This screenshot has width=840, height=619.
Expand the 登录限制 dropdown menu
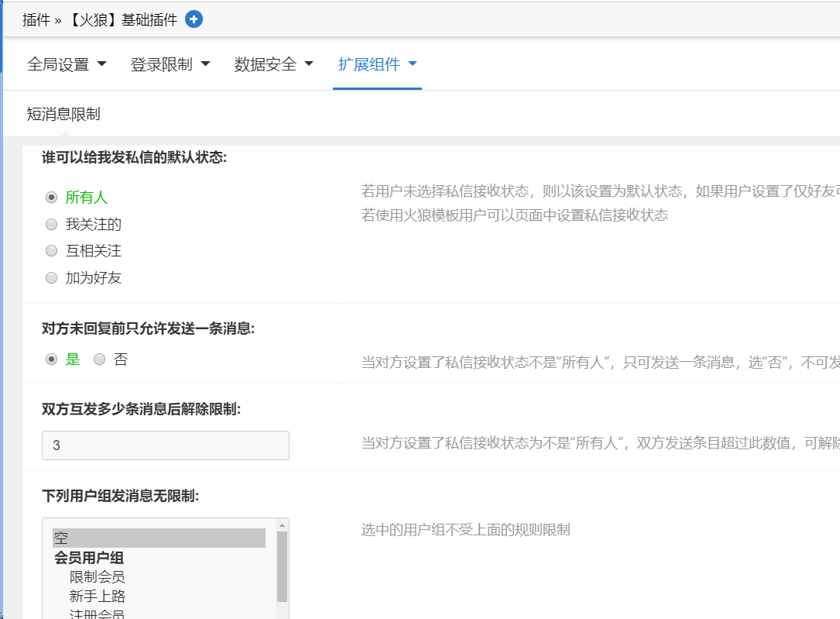170,64
